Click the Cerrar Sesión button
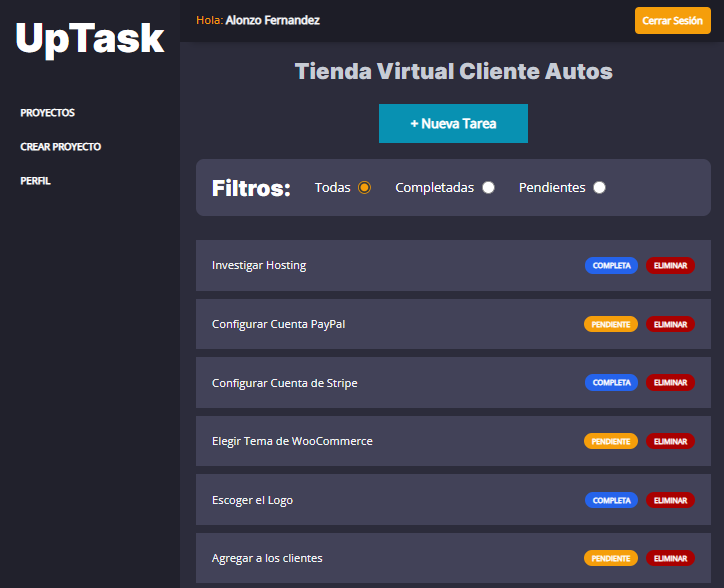 (x=672, y=20)
